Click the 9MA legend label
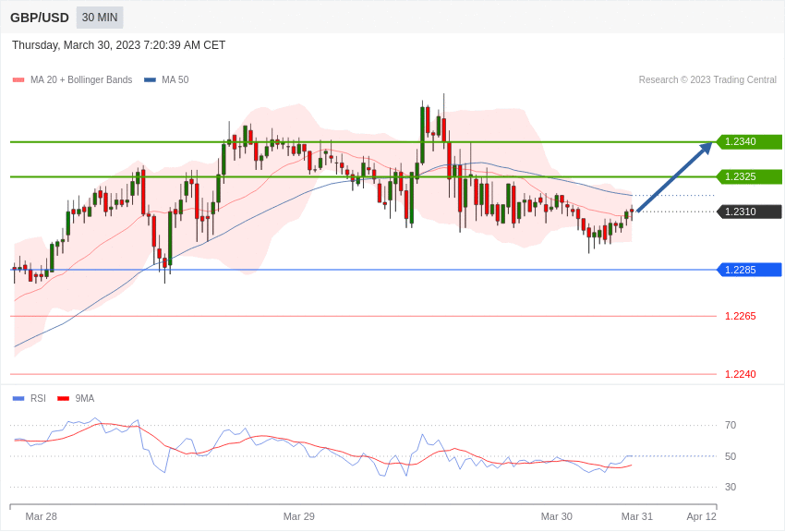Image resolution: width=785 pixels, height=532 pixels. click(85, 398)
